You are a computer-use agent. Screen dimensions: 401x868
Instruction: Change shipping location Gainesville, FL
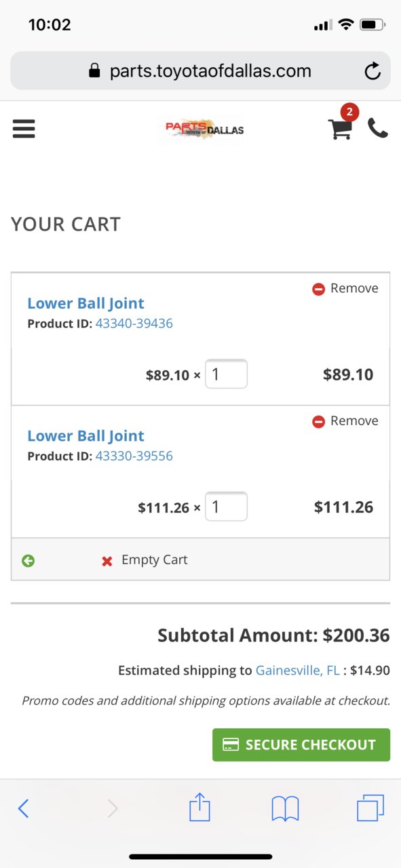(x=298, y=671)
